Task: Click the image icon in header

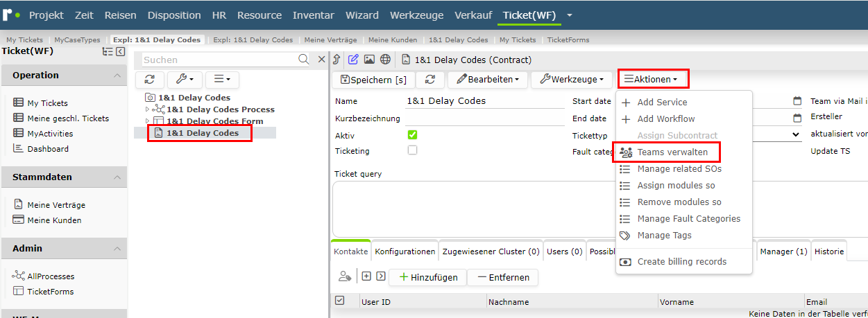Action: [x=369, y=60]
